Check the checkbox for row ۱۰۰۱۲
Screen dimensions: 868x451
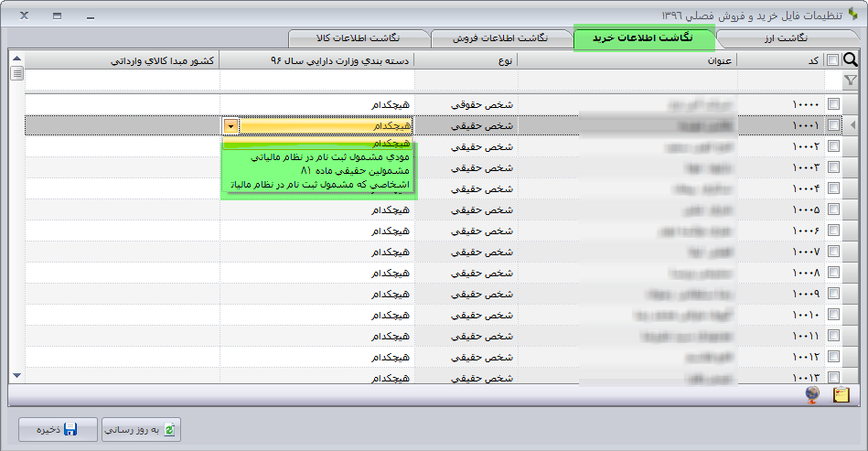pos(833,357)
